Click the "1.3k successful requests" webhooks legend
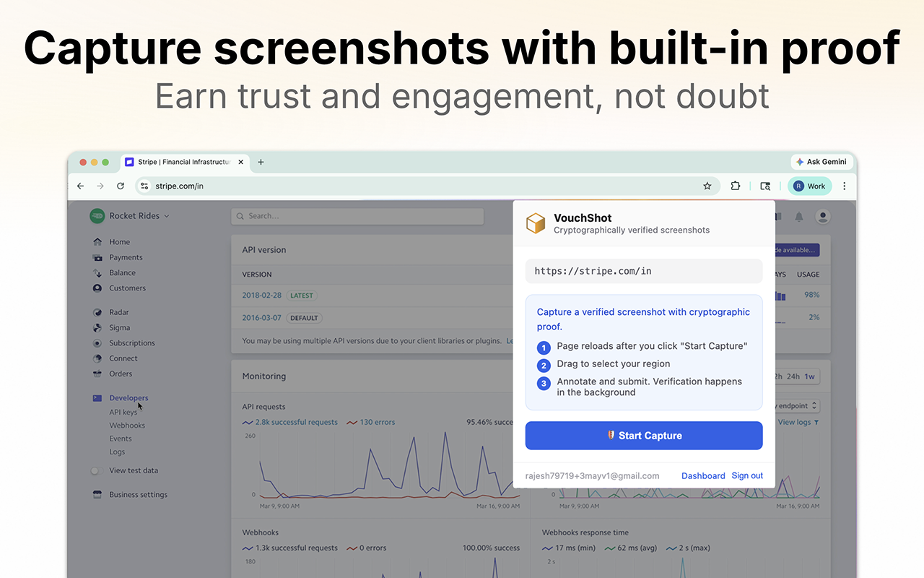The image size is (924, 578). pos(290,548)
